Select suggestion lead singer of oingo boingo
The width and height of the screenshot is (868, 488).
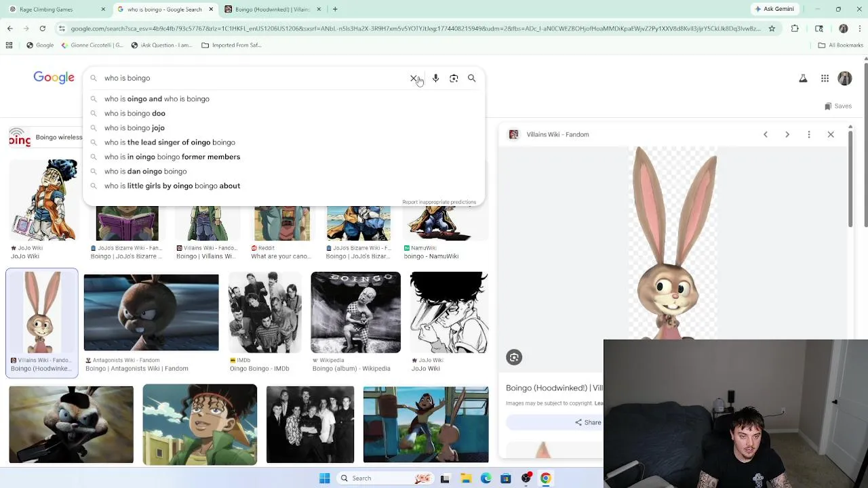283,142
